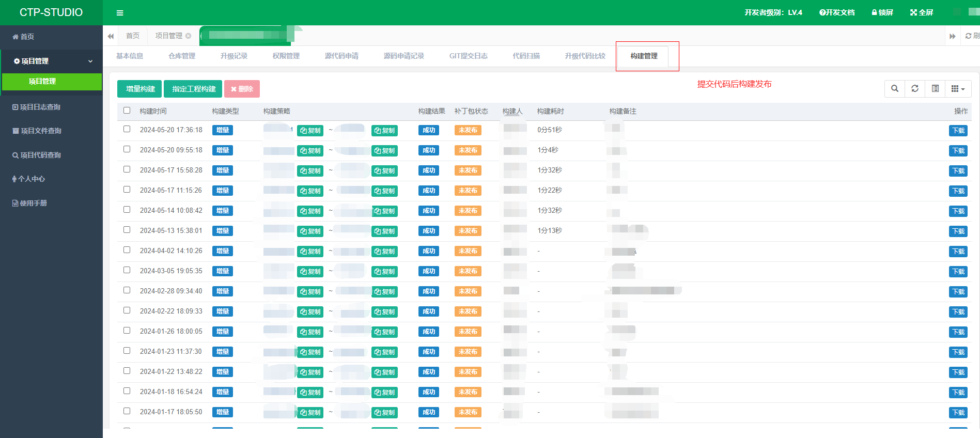The image size is (980, 438).
Task: Click the 指定工程构建 button
Action: tap(193, 89)
